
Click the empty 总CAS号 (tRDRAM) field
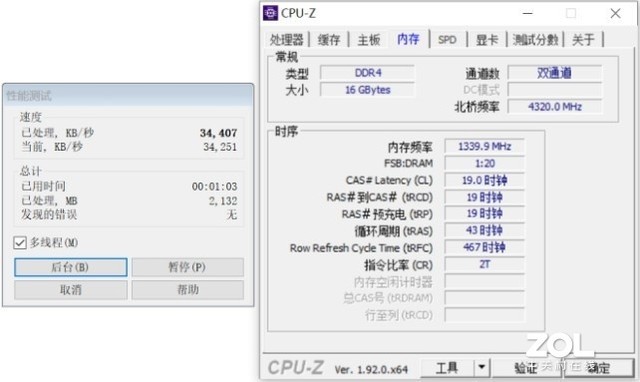coord(484,298)
